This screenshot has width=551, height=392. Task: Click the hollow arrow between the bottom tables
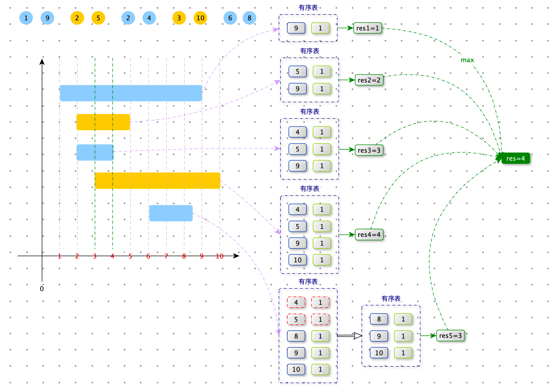[x=350, y=336]
